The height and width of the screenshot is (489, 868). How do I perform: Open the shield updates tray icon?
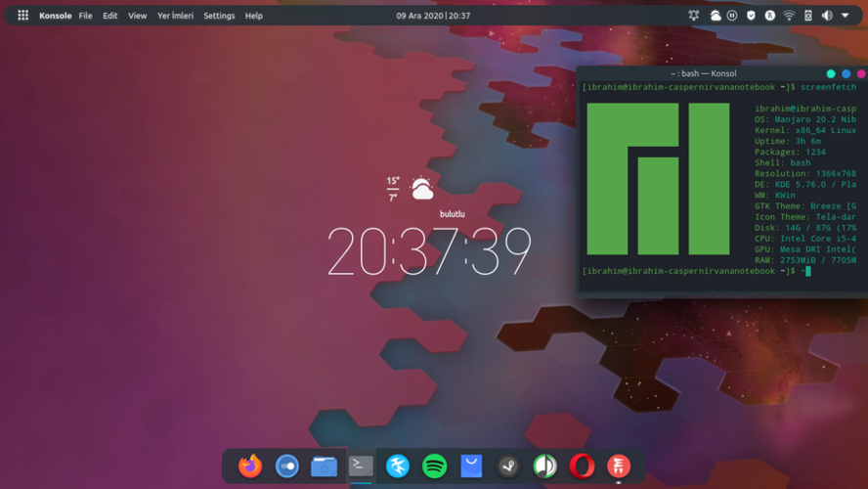(751, 16)
